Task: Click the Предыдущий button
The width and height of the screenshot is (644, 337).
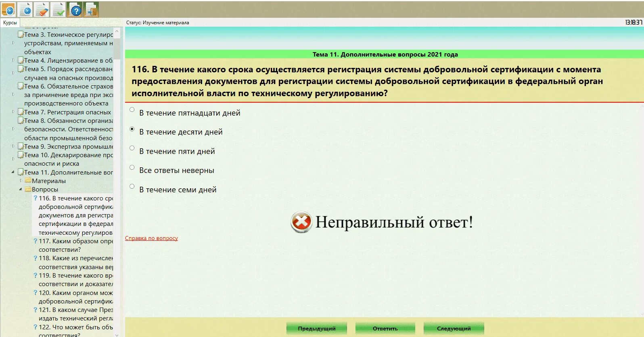Action: [x=317, y=329]
